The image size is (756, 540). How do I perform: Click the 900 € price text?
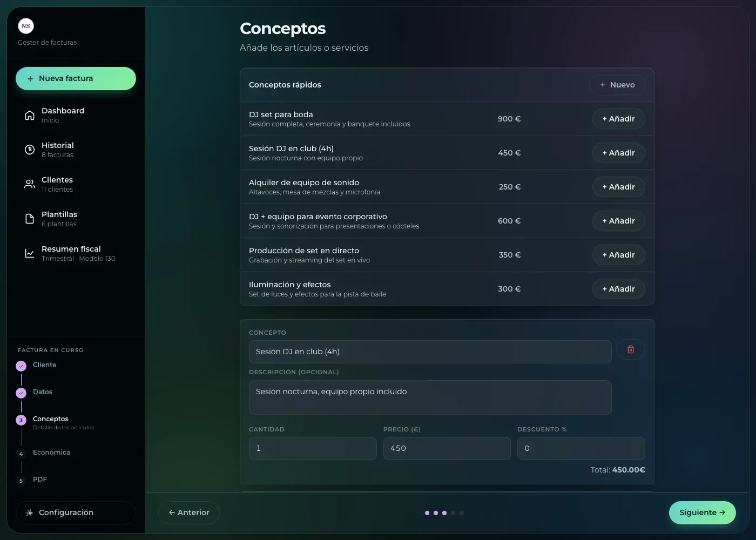(509, 119)
